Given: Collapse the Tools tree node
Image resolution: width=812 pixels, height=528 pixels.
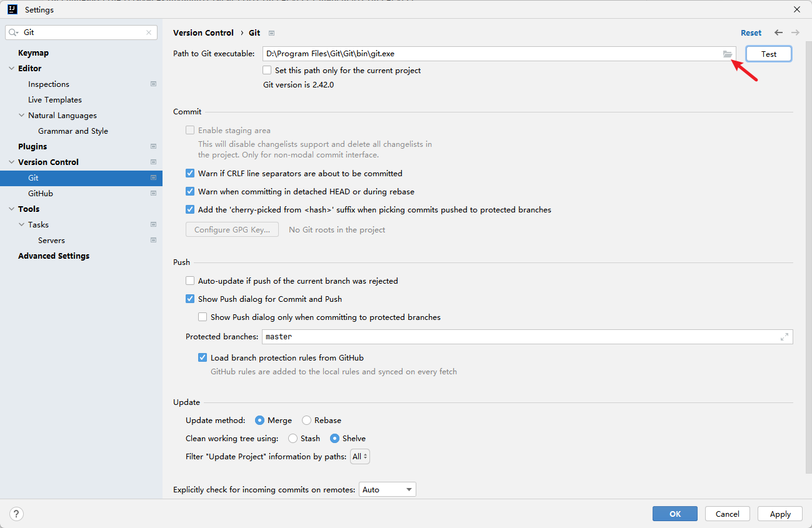Looking at the screenshot, I should click(11, 209).
